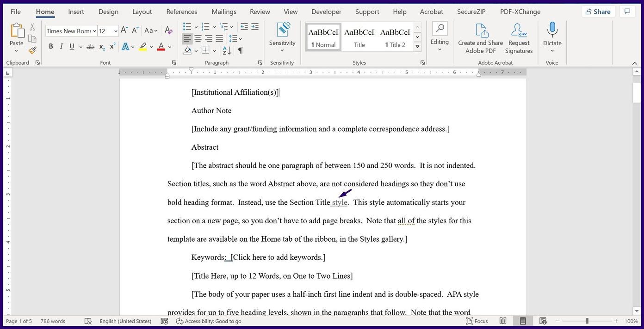Clear all formatting with the eraser icon
Screen dimensions: 644x329
point(169,30)
